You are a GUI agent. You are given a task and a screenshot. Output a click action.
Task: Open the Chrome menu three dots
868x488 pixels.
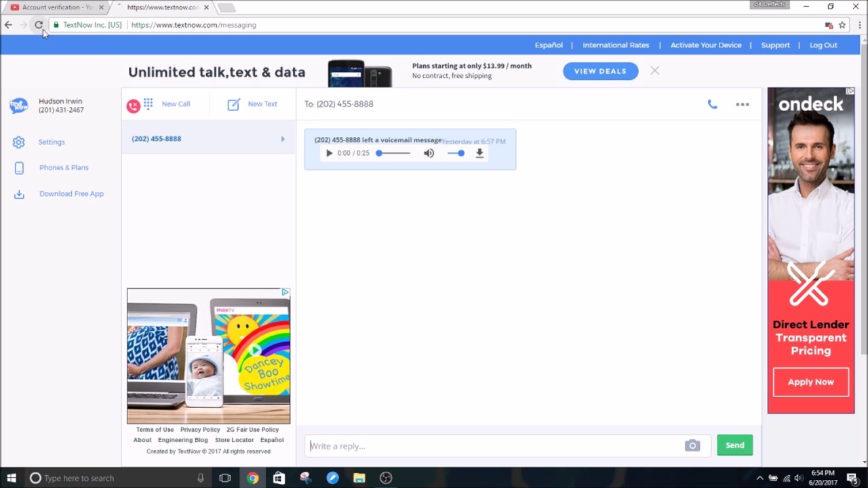pos(859,25)
